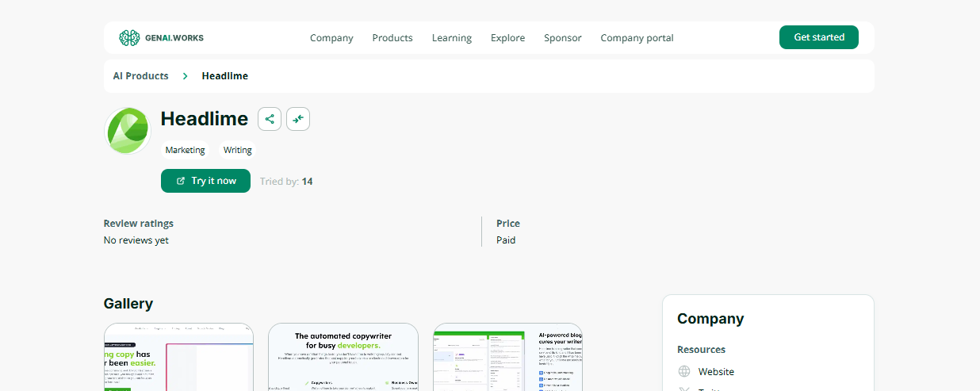Click the breadcrumb chevron separator
Image resolution: width=980 pixels, height=391 pixels.
coord(185,76)
